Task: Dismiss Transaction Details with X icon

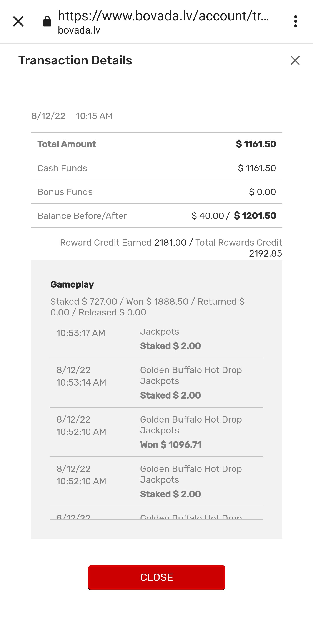Action: (295, 60)
